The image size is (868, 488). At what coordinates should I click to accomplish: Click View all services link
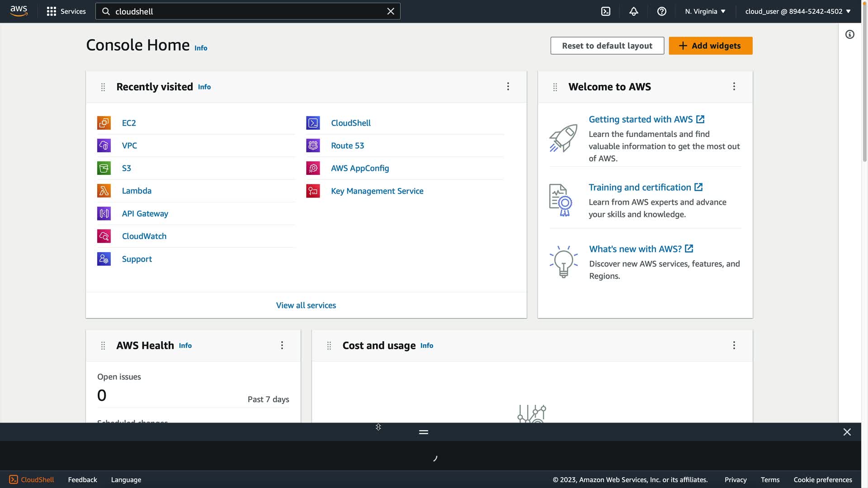[x=306, y=305]
